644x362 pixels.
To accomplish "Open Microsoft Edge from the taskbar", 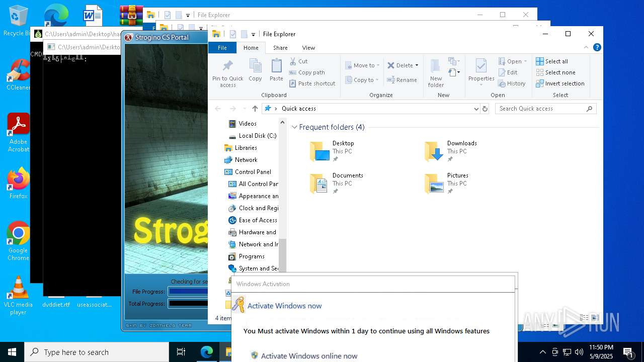I will tap(207, 352).
